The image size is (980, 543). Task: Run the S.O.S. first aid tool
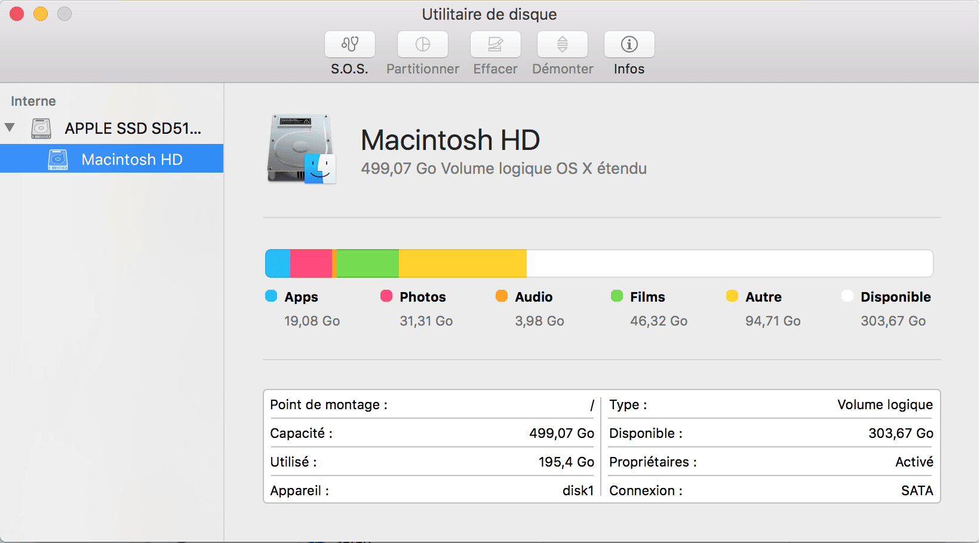[350, 44]
